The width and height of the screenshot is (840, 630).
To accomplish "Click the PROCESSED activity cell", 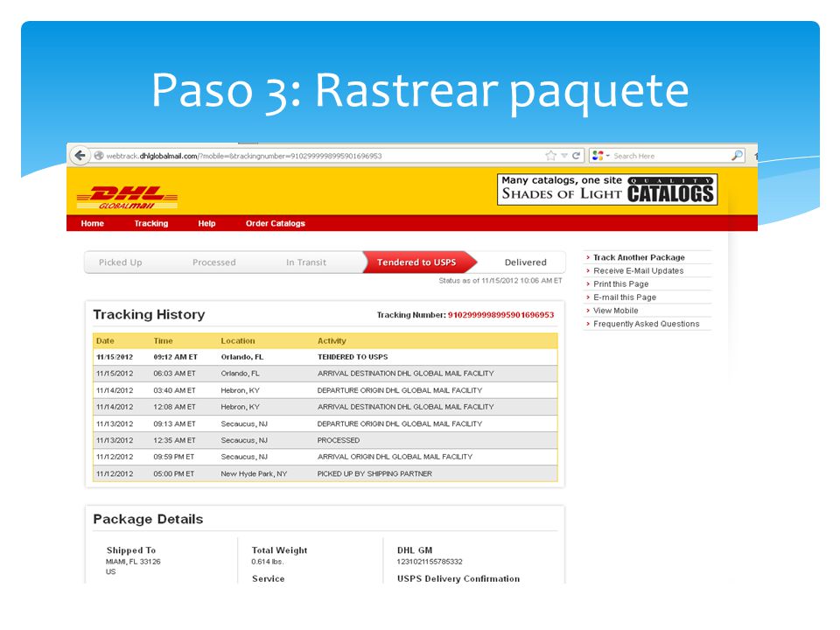I will (338, 440).
